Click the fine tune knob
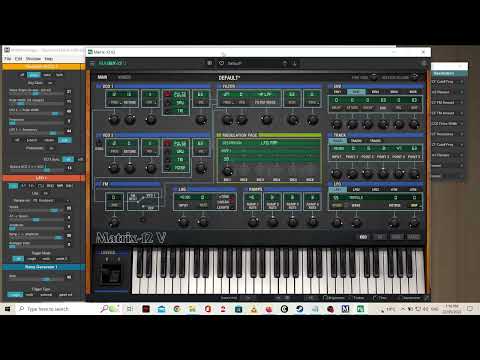Viewport: 480px width, 360px height. point(373,77)
